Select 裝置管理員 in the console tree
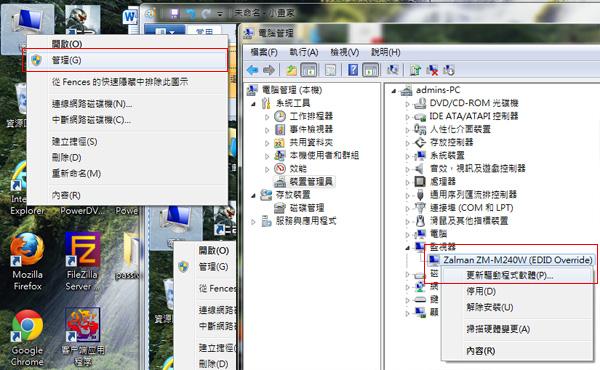600x370 pixels. (311, 181)
